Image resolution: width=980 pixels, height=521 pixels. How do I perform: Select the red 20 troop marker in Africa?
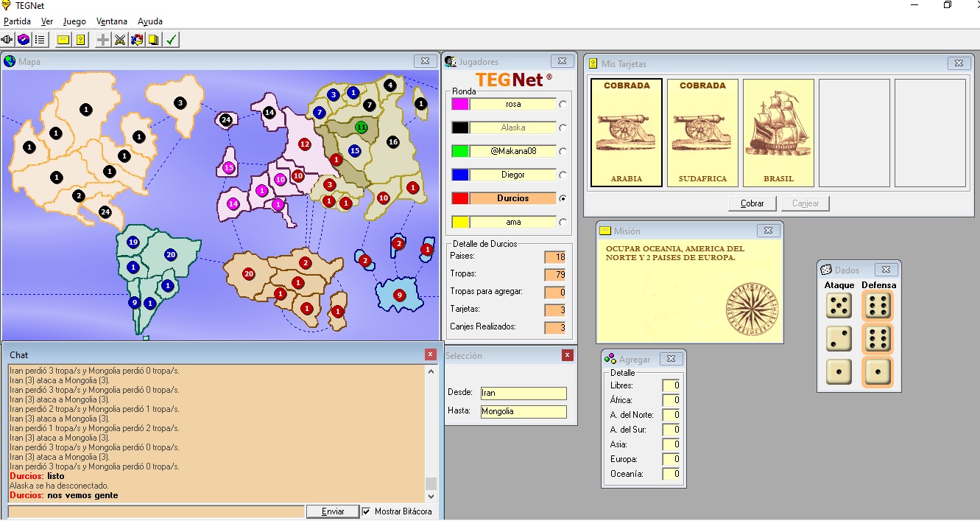(x=249, y=273)
